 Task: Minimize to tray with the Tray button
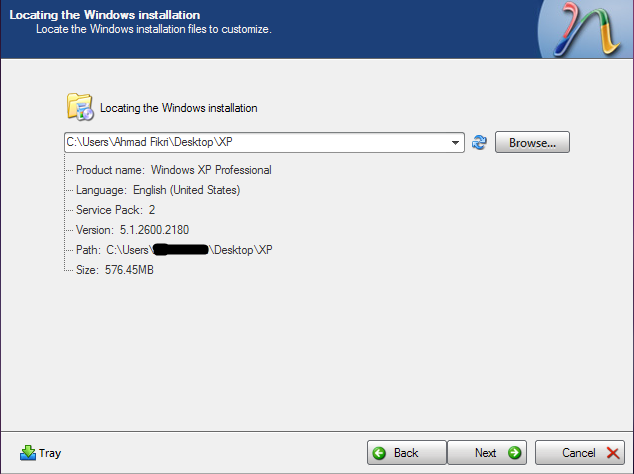coord(40,453)
